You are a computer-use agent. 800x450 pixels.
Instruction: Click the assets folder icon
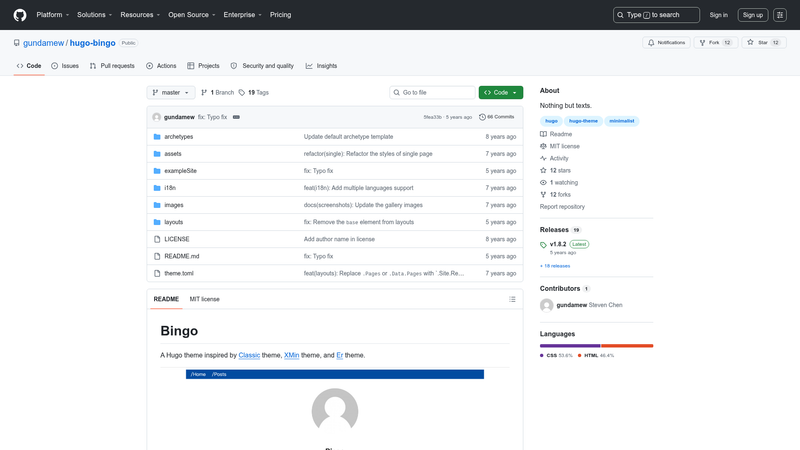pyautogui.click(x=157, y=154)
